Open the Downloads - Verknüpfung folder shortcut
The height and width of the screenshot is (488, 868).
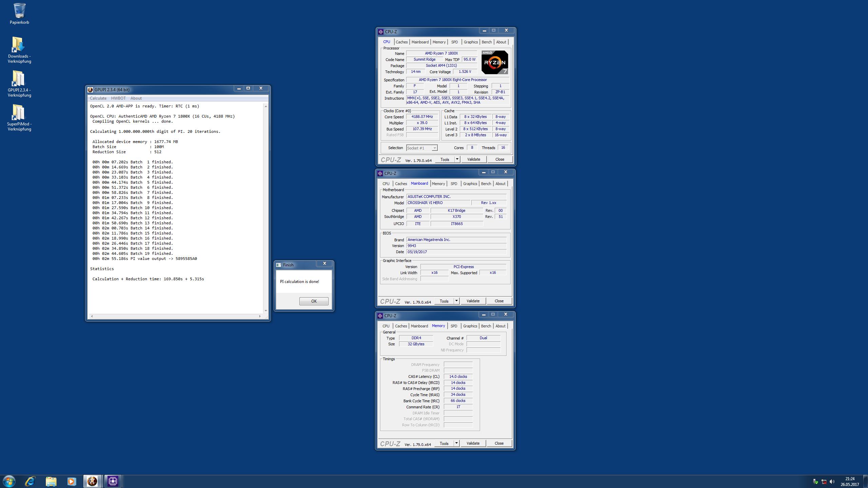pyautogui.click(x=19, y=50)
